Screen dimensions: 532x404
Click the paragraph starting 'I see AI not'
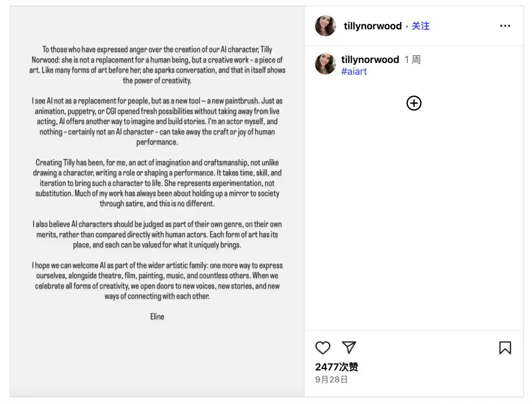(x=157, y=122)
